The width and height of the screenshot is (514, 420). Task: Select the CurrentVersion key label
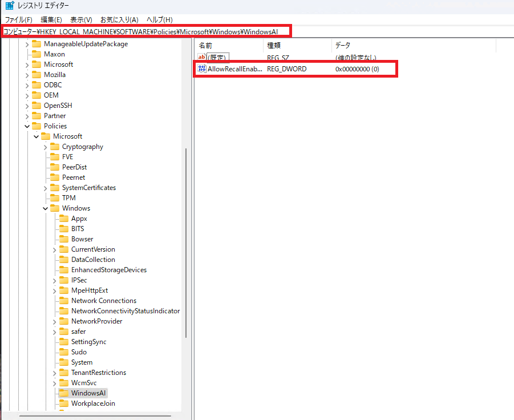[x=93, y=249]
